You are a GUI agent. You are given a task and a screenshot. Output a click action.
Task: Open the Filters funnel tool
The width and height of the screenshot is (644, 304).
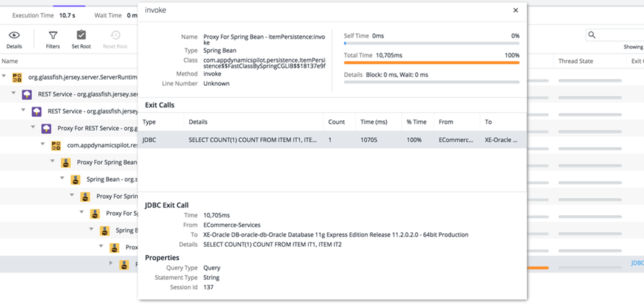coord(52,35)
